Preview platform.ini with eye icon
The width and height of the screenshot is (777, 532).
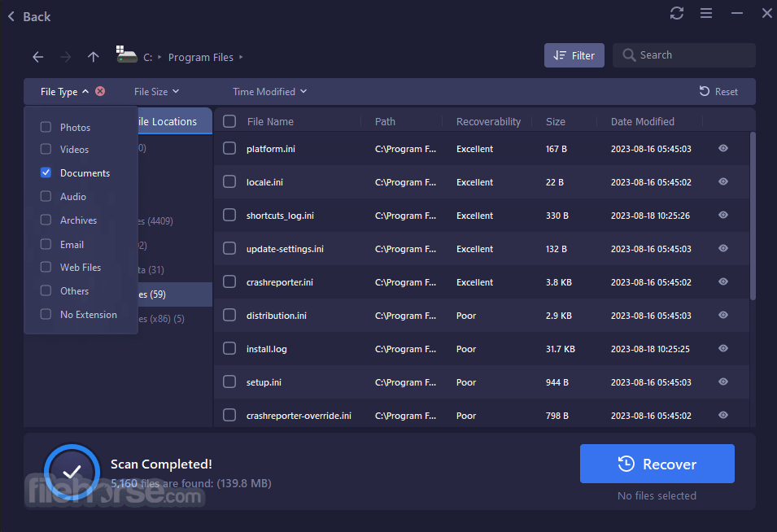click(x=723, y=148)
